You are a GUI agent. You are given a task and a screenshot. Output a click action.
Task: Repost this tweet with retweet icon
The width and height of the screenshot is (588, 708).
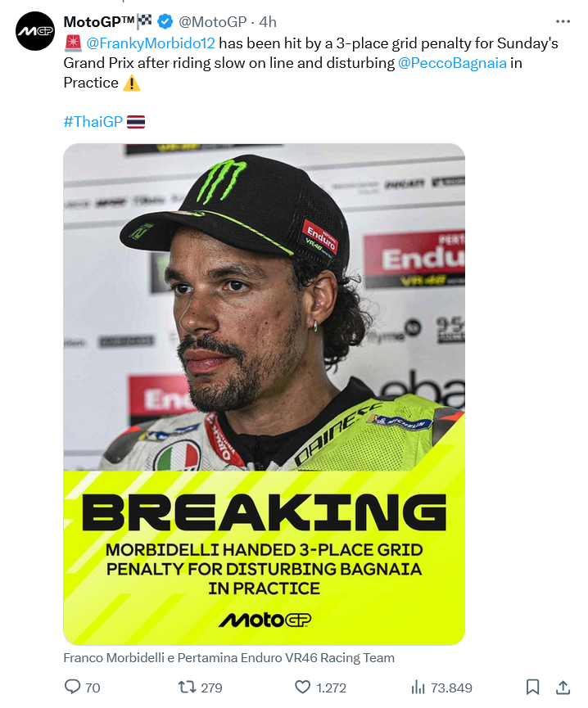[187, 687]
